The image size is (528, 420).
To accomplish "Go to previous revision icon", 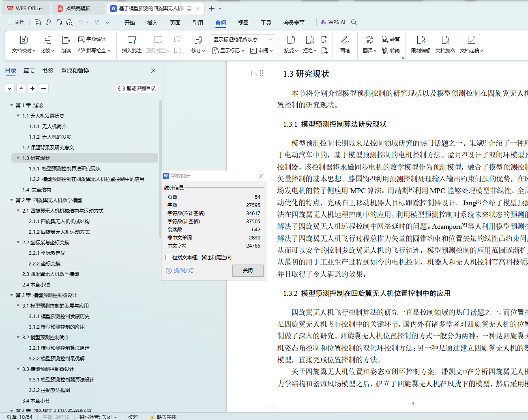I will [x=324, y=39].
